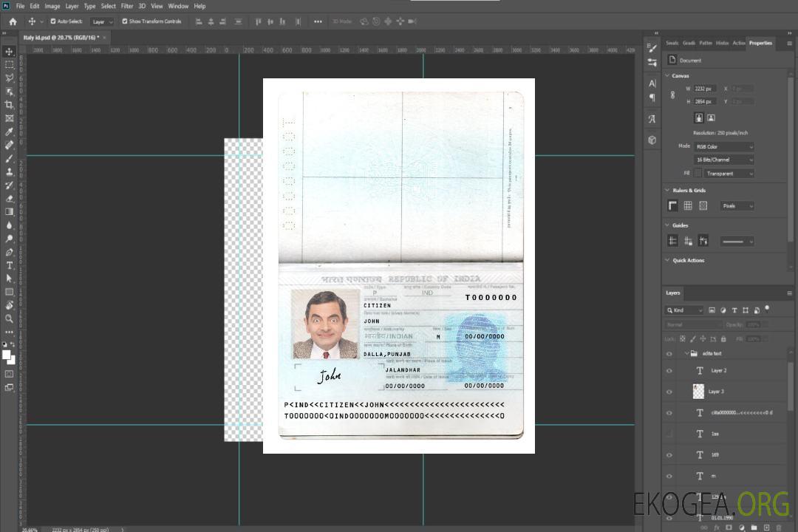Toggle grid display in Rulers & Grids
798x532 pixels.
tap(688, 205)
